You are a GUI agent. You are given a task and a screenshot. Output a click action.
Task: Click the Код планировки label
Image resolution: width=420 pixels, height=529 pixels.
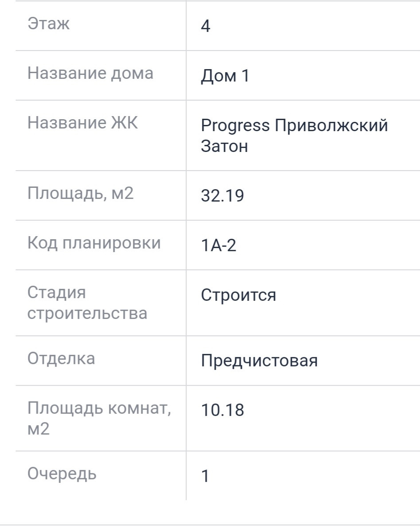(x=94, y=243)
